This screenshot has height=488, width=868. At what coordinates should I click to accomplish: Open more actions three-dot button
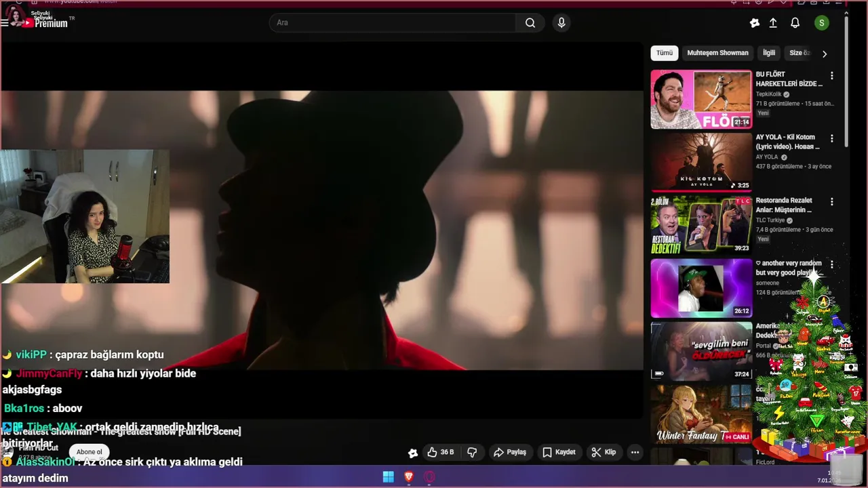pos(635,452)
